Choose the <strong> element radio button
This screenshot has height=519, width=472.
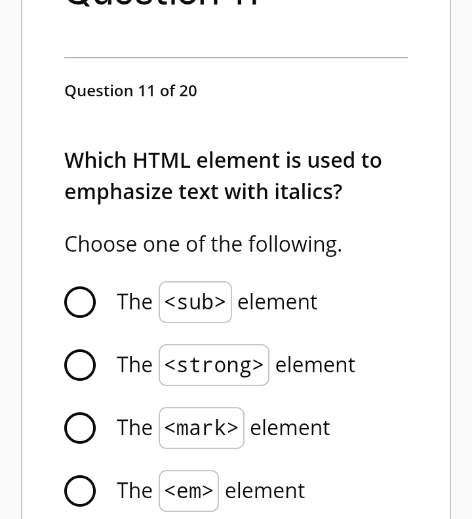coord(80,365)
